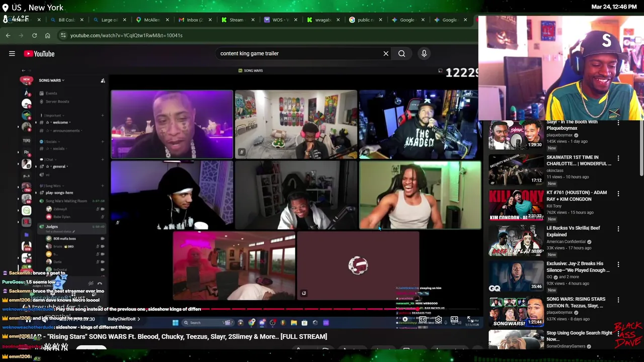Open Lil Buckss vs Skrilla Beef Explained title
Screen dimensions: 644x362
pyautogui.click(x=573, y=231)
